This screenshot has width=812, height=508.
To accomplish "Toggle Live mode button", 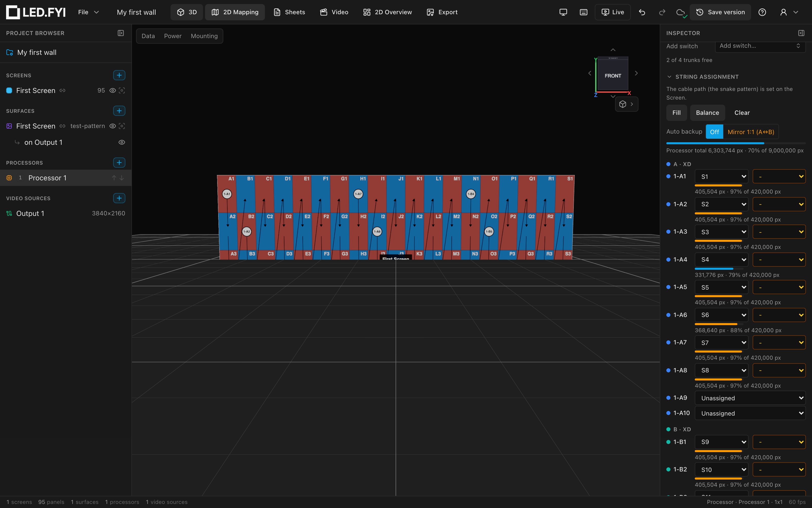I will [613, 12].
